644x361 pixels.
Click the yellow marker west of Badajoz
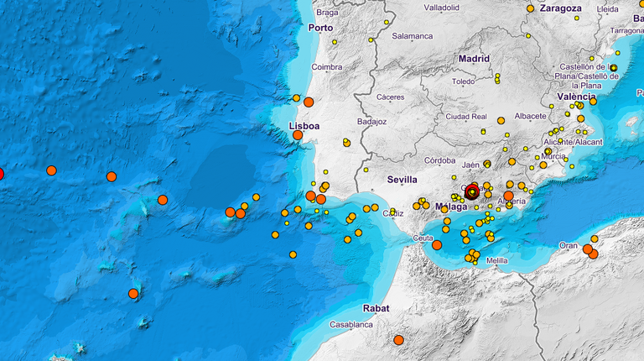[x=346, y=143]
